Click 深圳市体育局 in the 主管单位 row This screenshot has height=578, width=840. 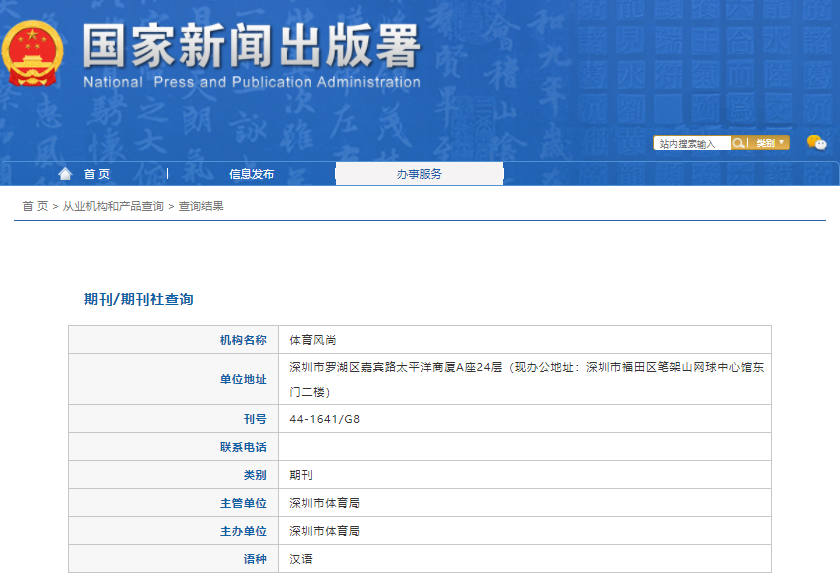[324, 503]
